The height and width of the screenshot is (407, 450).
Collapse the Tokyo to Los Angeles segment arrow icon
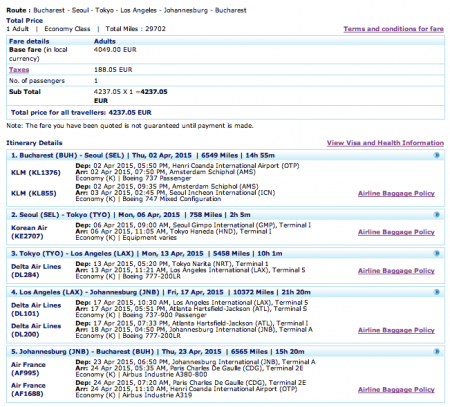click(x=436, y=253)
